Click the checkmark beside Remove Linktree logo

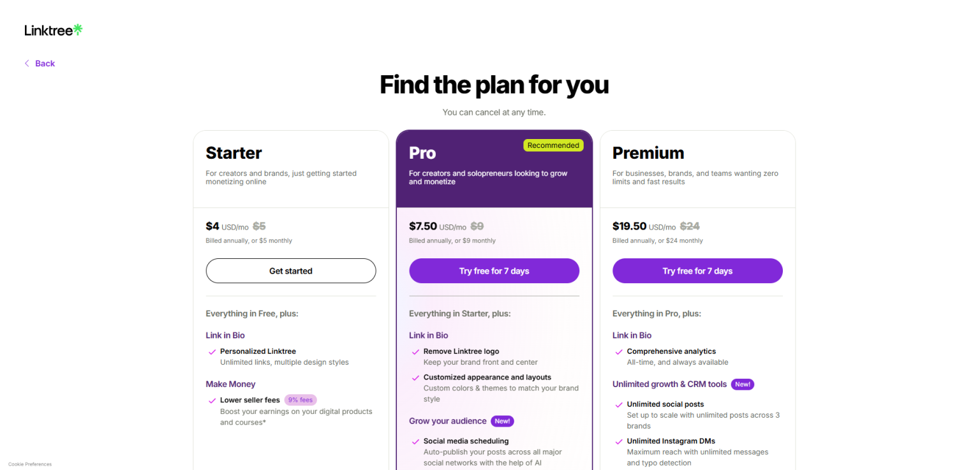415,352
